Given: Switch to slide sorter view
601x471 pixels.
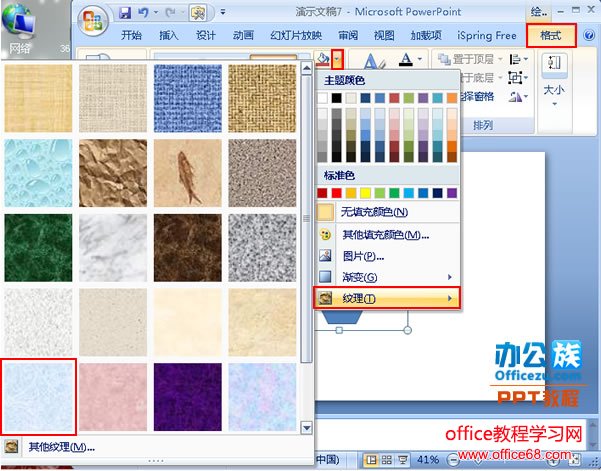Looking at the screenshot, I should coord(387,459).
